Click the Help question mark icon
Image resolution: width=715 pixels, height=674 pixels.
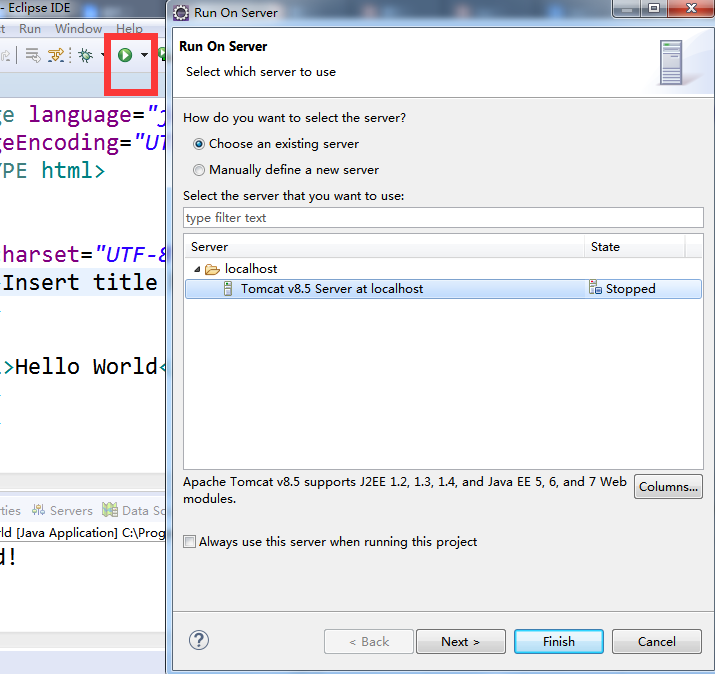click(199, 641)
